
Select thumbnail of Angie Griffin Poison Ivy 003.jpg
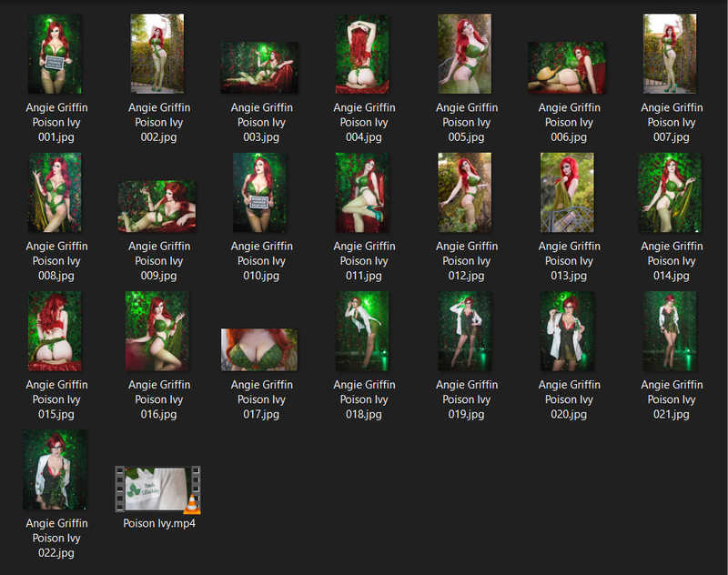coord(259,67)
